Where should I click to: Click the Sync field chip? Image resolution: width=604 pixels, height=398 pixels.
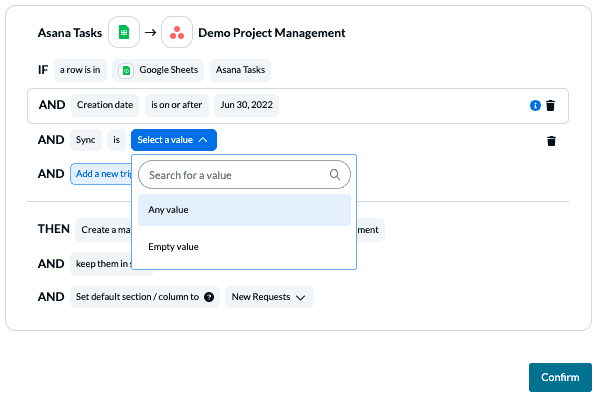(86, 140)
